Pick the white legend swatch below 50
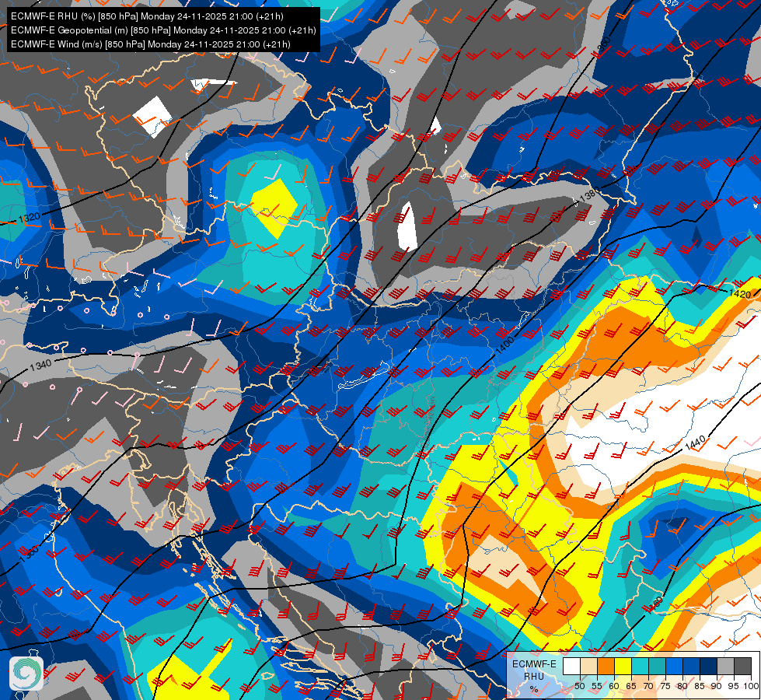Viewport: 761px width, 700px height. point(571,667)
